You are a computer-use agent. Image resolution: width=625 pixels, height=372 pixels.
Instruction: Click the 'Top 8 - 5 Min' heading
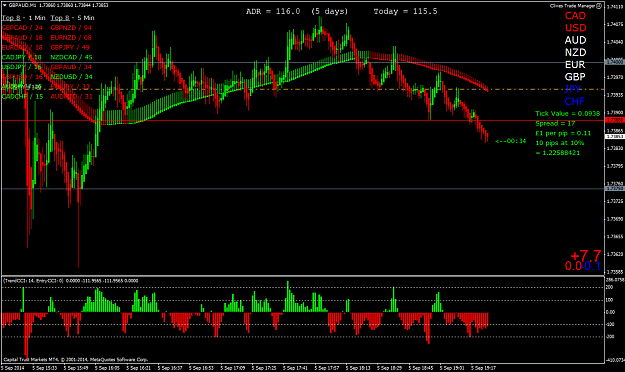click(x=72, y=18)
